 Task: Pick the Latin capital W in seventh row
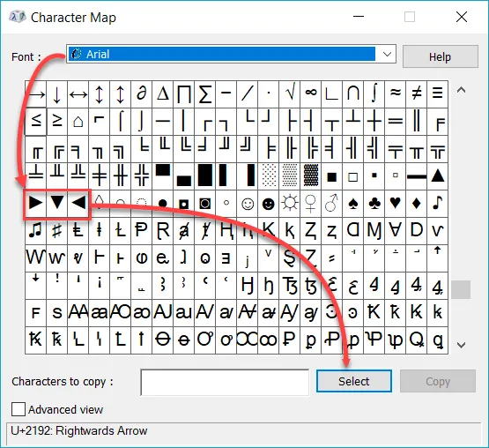[x=35, y=258]
